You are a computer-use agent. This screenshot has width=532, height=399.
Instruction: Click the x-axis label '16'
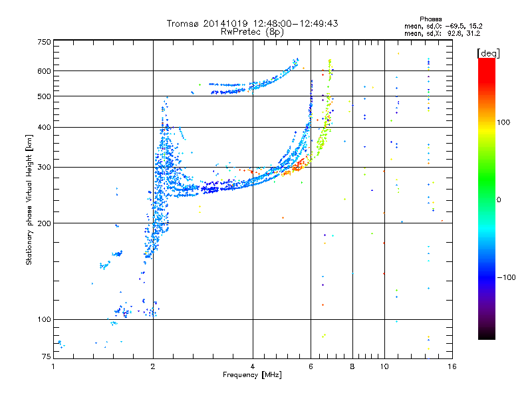pos(452,366)
